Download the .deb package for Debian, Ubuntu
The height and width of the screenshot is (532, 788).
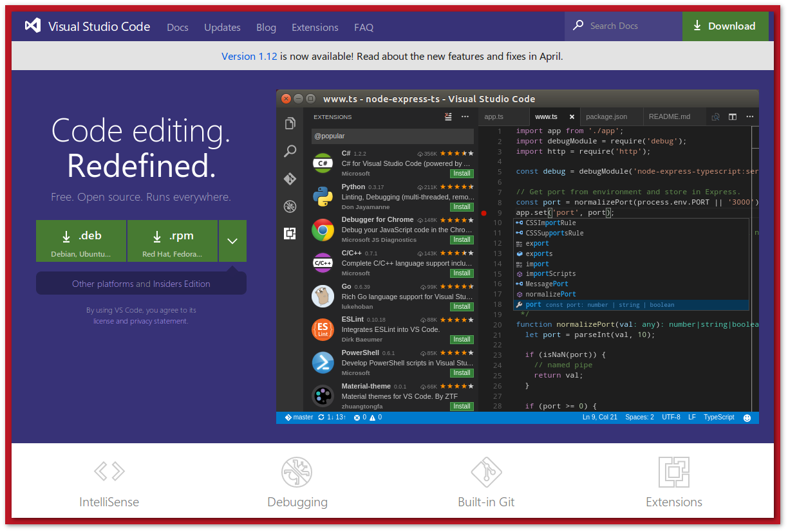click(x=81, y=241)
